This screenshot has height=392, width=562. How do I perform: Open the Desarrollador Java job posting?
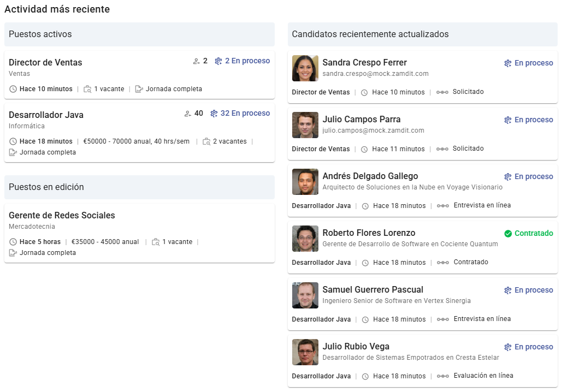coord(46,115)
